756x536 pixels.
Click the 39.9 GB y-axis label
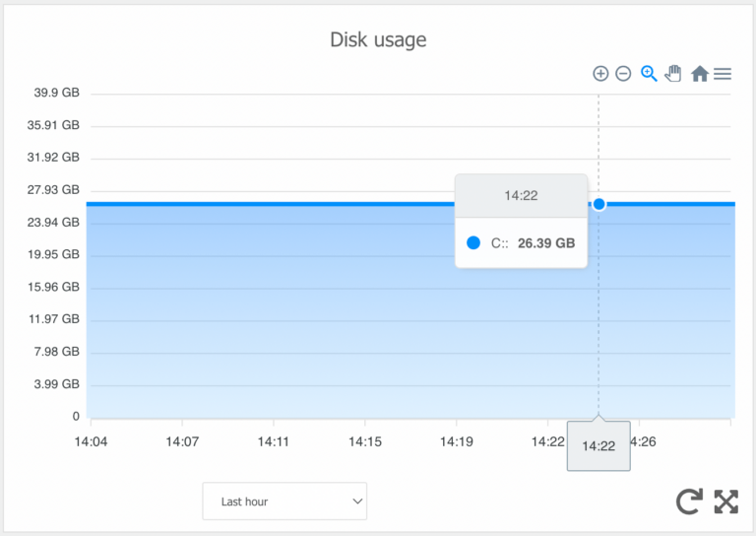click(x=55, y=94)
